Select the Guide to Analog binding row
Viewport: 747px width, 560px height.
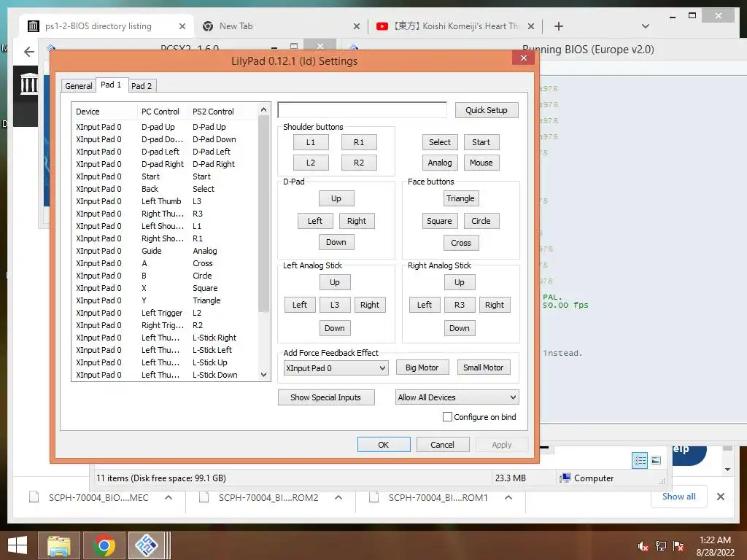tap(166, 251)
